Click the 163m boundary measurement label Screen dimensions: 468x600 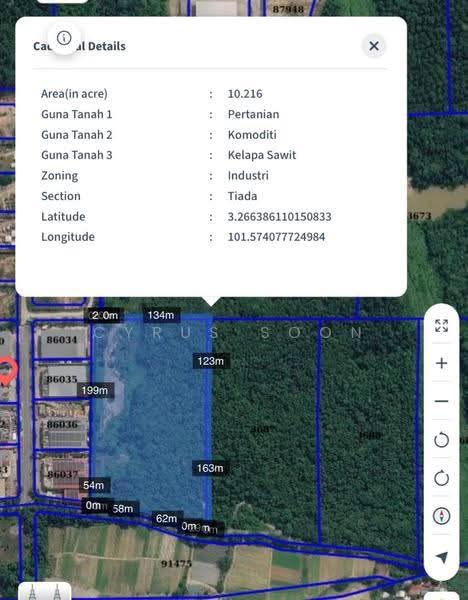210,468
